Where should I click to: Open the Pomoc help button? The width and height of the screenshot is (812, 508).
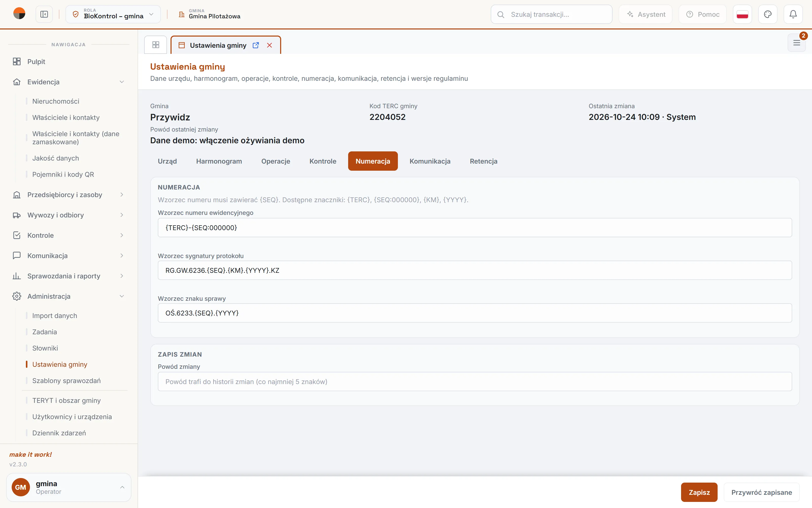pyautogui.click(x=703, y=14)
